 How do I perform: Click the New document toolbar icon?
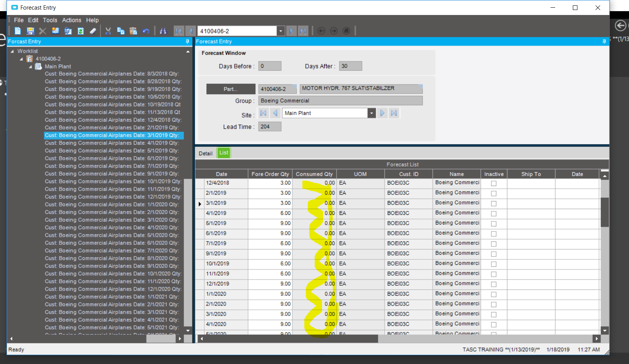point(18,31)
